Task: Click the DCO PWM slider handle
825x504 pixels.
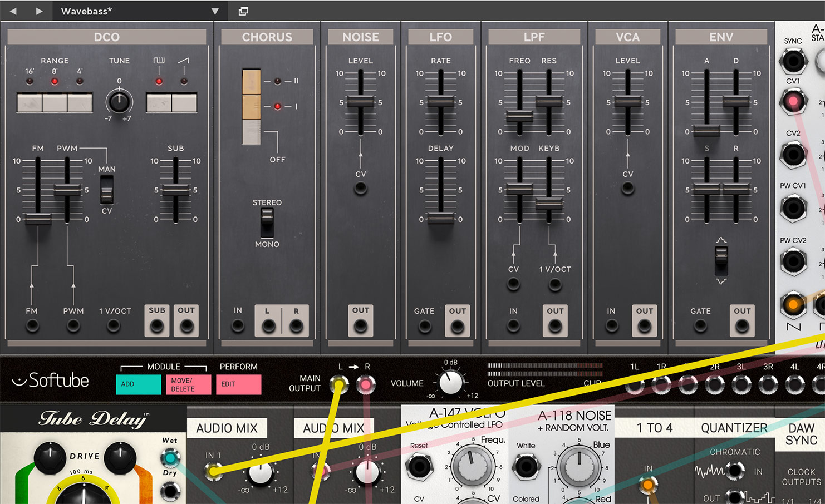Action: click(x=67, y=190)
